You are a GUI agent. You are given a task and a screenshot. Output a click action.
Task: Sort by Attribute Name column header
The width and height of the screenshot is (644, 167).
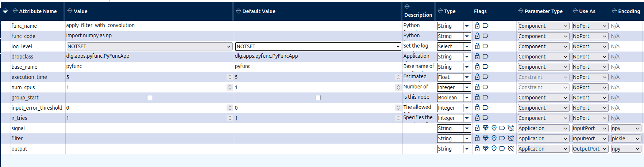[x=35, y=11]
